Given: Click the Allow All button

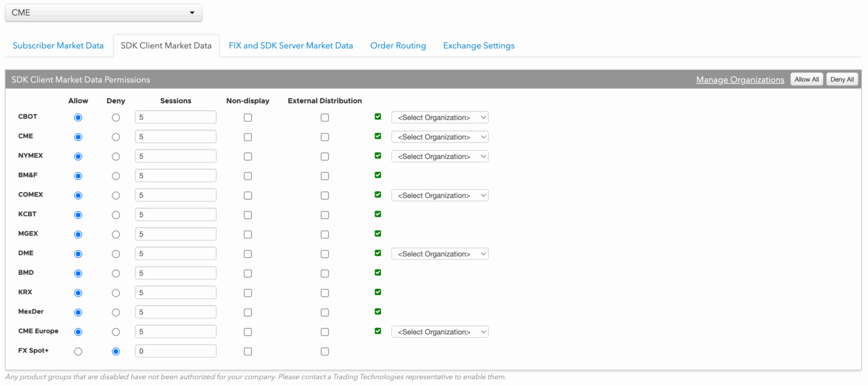Looking at the screenshot, I should tap(807, 79).
